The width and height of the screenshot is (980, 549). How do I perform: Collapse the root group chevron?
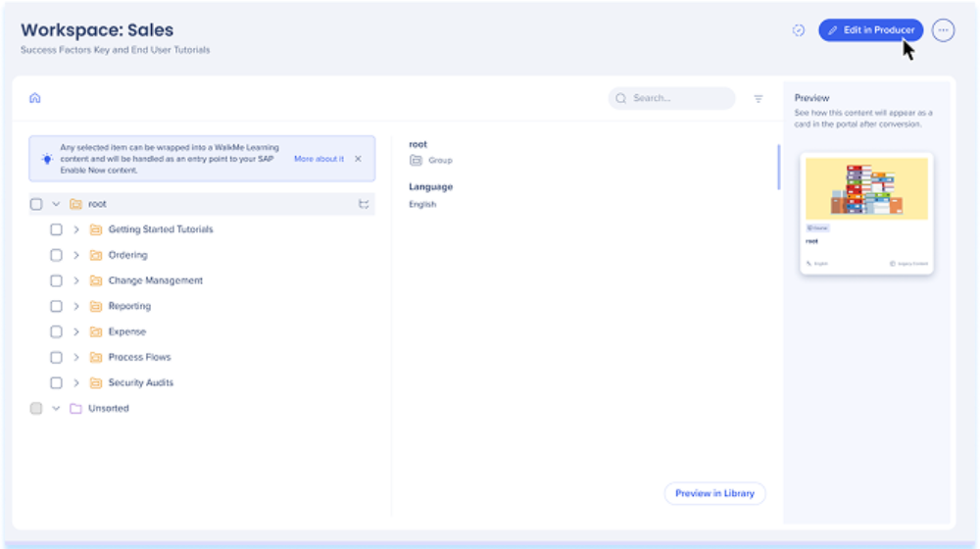[56, 204]
